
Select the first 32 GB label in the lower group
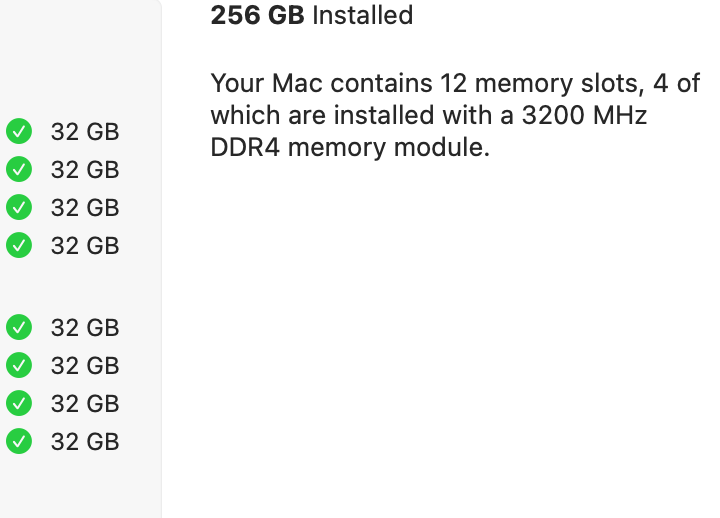pos(85,328)
